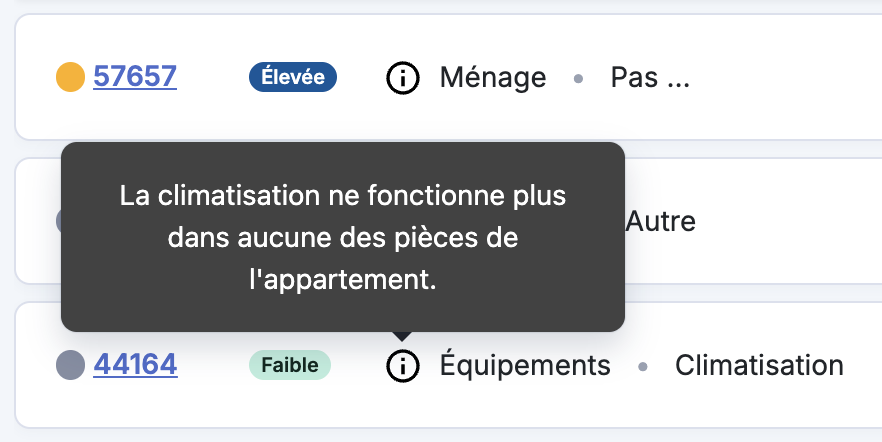882x442 pixels.
Task: Click the blue Élevée priority badge
Action: point(293,77)
